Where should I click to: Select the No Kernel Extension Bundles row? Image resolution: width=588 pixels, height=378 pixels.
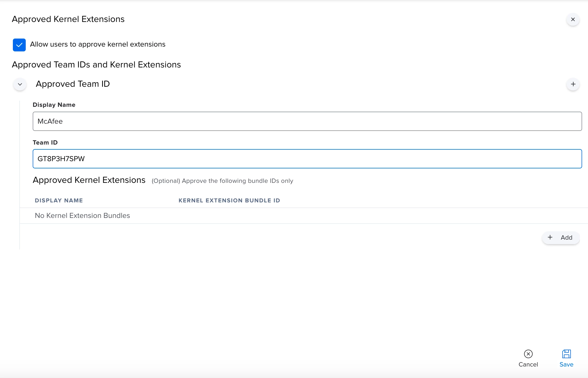pyautogui.click(x=82, y=216)
